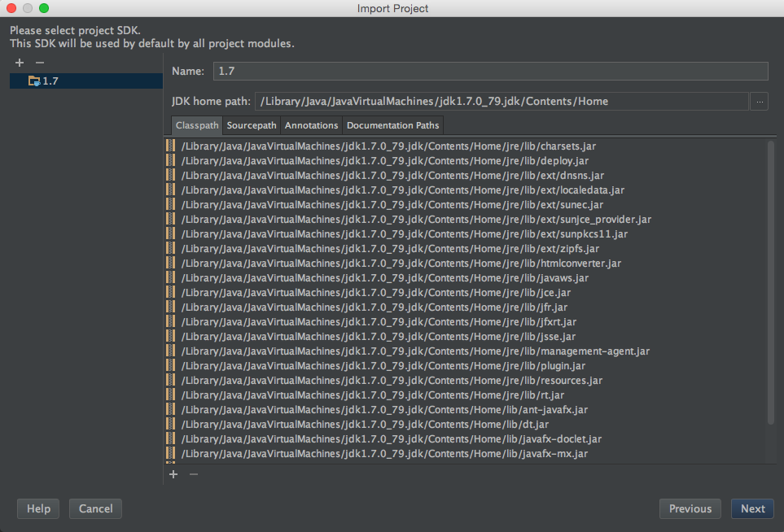784x532 pixels.
Task: Click the browse button for JDK home path
Action: point(758,102)
